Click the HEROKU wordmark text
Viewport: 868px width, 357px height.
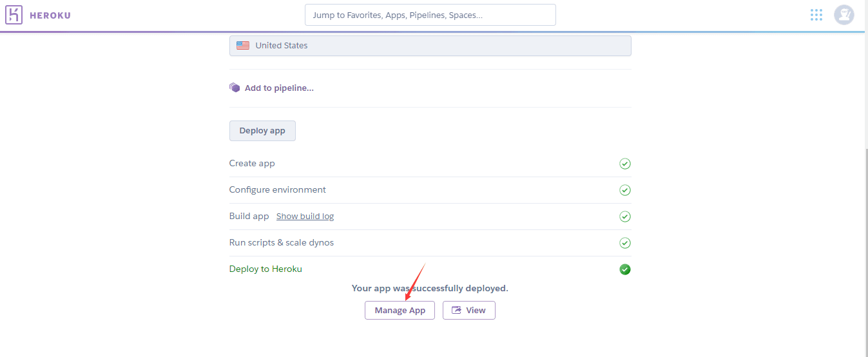click(x=50, y=15)
